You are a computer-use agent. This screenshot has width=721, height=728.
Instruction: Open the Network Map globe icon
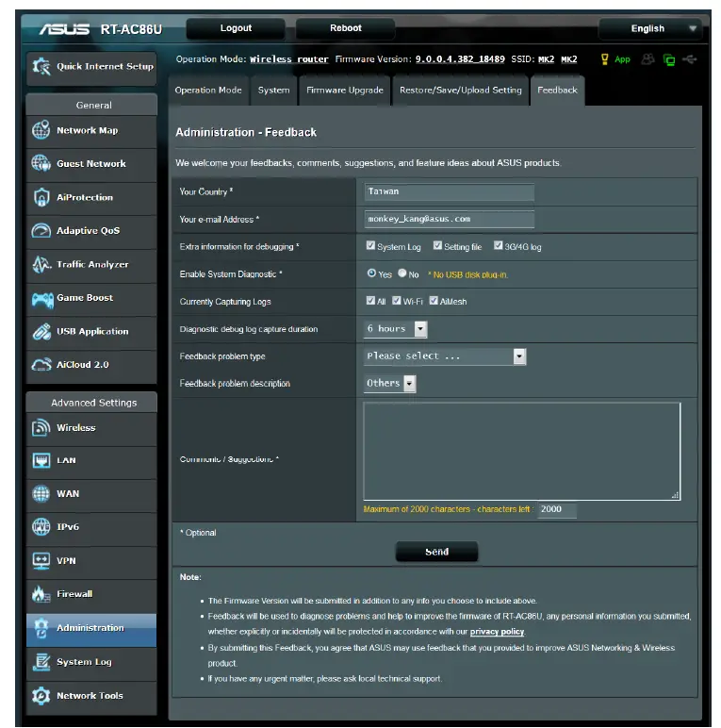41,130
